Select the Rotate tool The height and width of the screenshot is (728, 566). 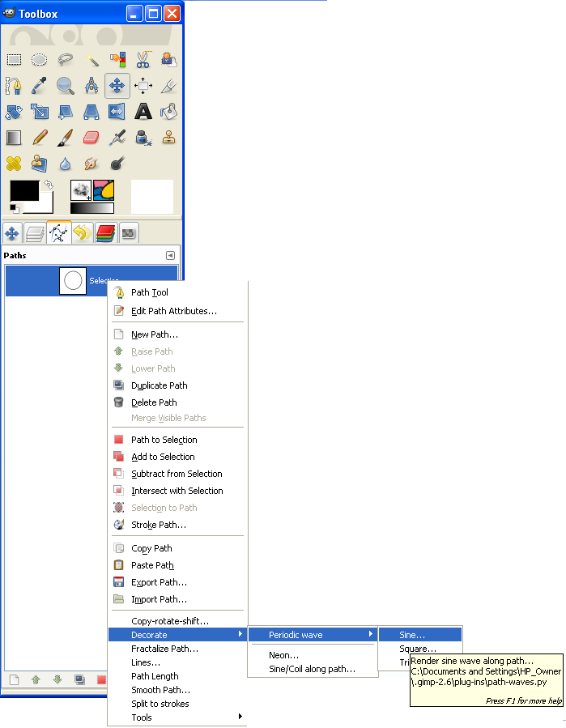(14, 112)
